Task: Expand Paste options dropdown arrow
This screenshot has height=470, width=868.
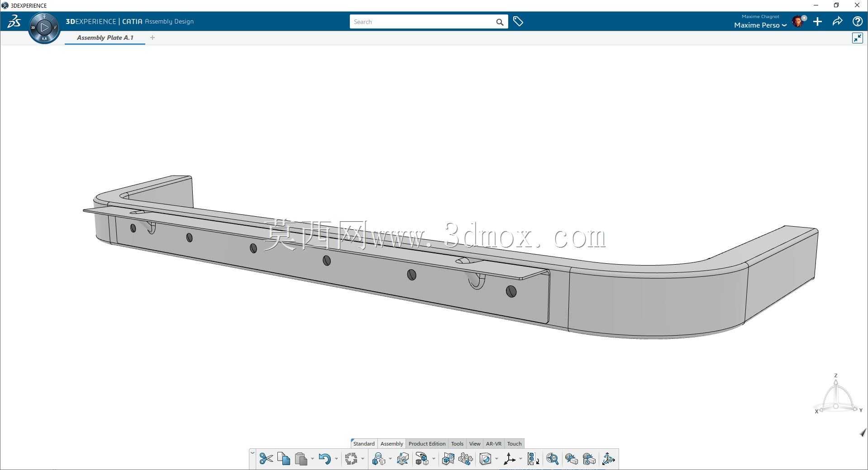Action: (312, 459)
